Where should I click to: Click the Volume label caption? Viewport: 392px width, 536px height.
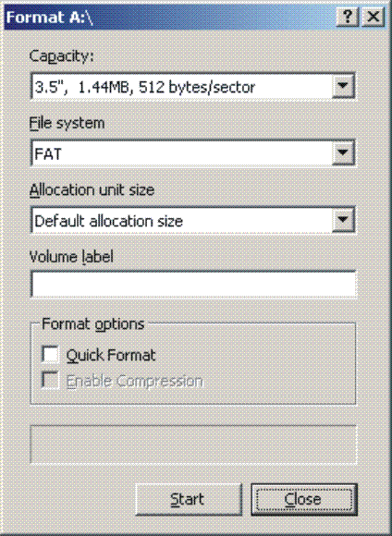tap(71, 257)
